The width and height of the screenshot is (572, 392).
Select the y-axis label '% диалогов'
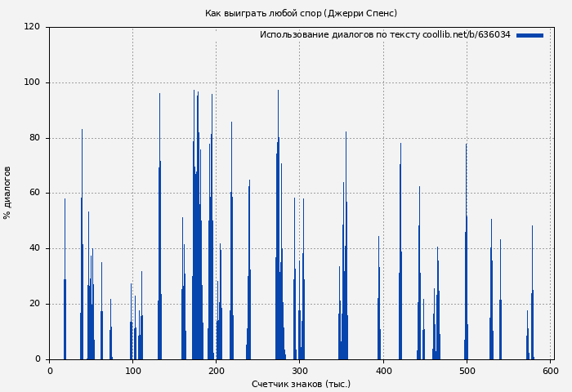tap(7, 193)
